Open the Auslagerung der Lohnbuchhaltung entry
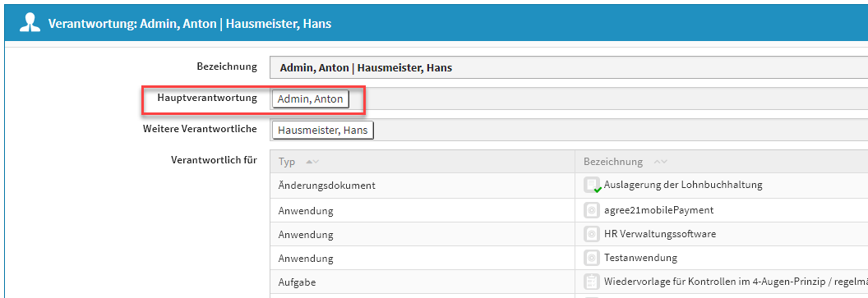The height and width of the screenshot is (298, 868). point(683,185)
